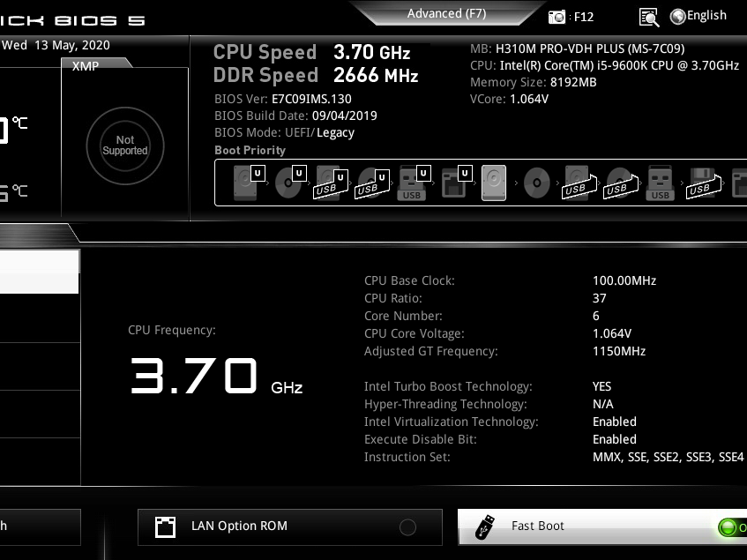Click the DDR Speed '2666 MHz' value
The image size is (747, 560).
(x=376, y=75)
